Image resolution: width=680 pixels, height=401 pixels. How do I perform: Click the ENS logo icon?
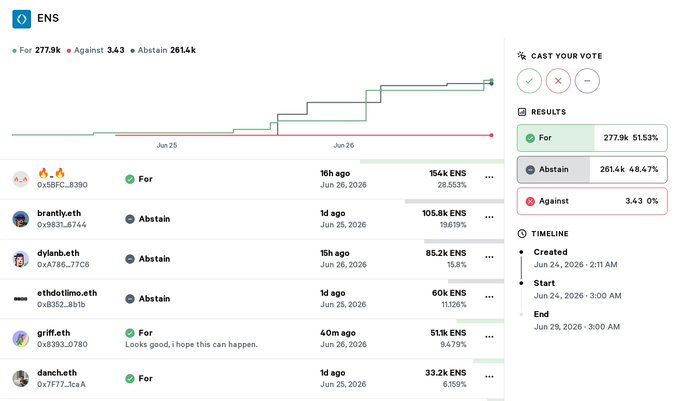pos(21,19)
